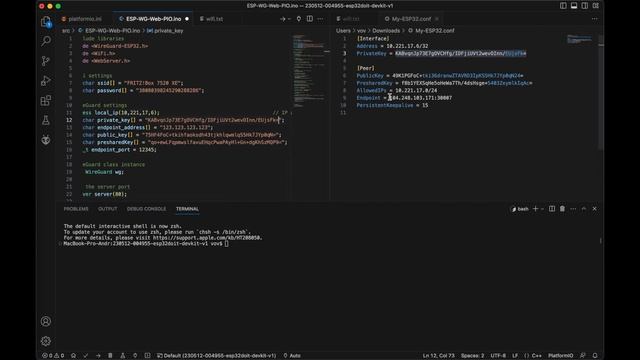Toggle primary sidebar layout icon in title bar
The width and height of the screenshot is (640, 360).
[x=563, y=6]
